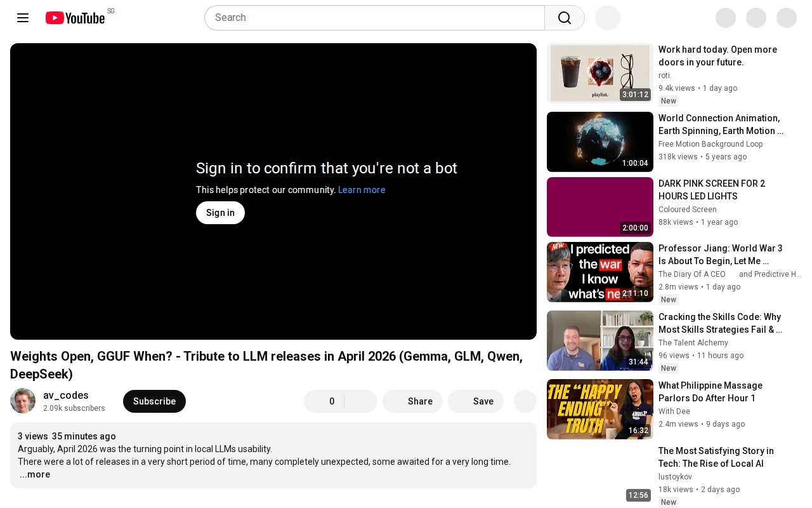Focus the Search input field
The width and height of the screenshot is (812, 508).
click(374, 18)
